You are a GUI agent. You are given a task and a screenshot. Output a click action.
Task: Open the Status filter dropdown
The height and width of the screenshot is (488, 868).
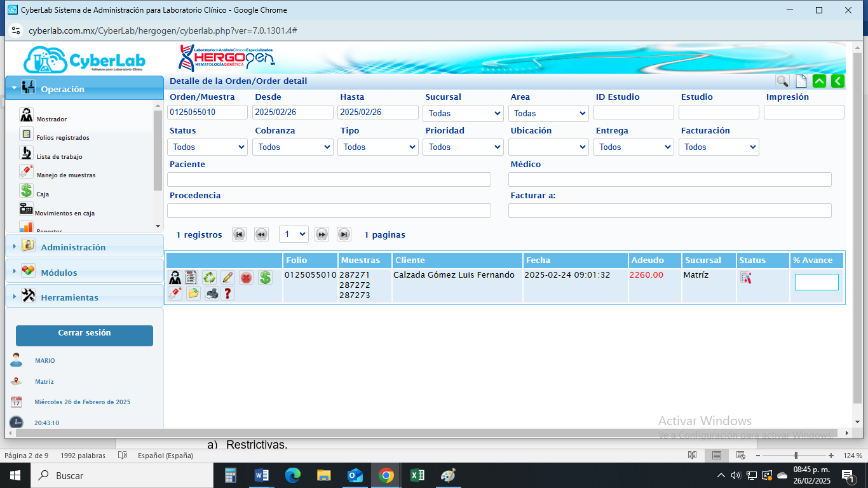click(x=207, y=147)
